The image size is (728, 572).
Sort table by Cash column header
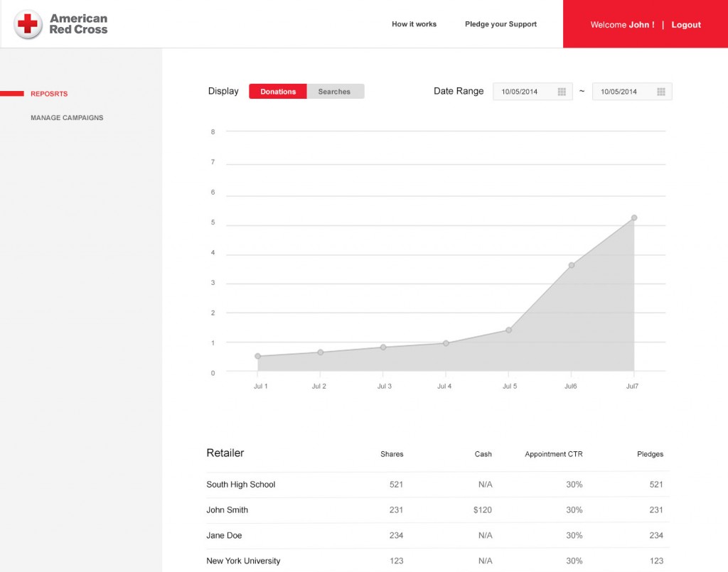483,454
